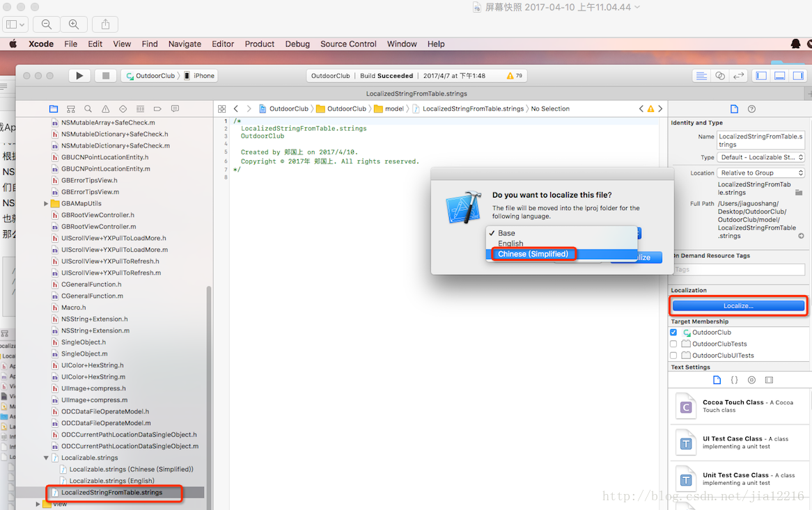Image resolution: width=812 pixels, height=510 pixels.
Task: Show the version editor
Action: (x=738, y=76)
